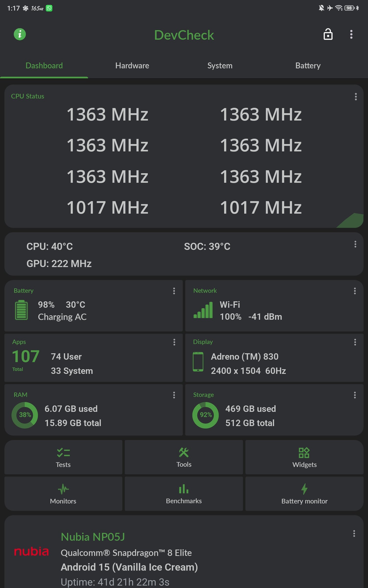Open the Widgets tile
This screenshot has width=368, height=588.
point(304,457)
